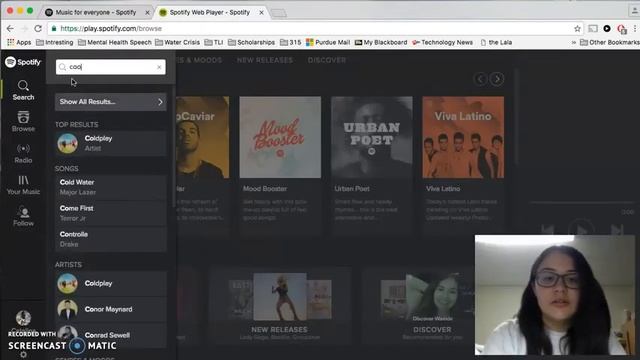The image size is (640, 360).
Task: Switch to New Releases tab
Action: [x=265, y=60]
